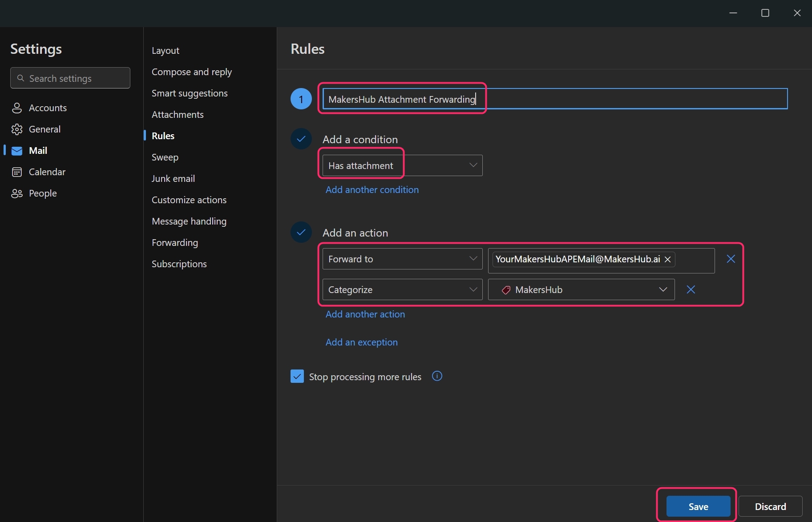Uncheck Stop processing more rules
This screenshot has height=522, width=812.
point(297,376)
